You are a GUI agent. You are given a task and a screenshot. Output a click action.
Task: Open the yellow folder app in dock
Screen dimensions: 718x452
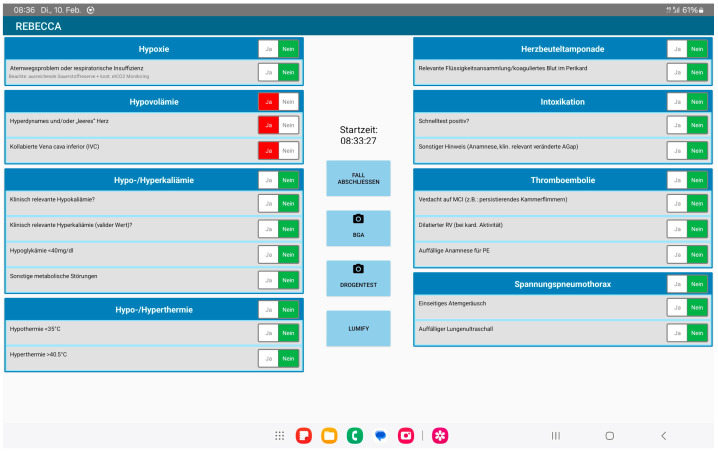click(329, 436)
